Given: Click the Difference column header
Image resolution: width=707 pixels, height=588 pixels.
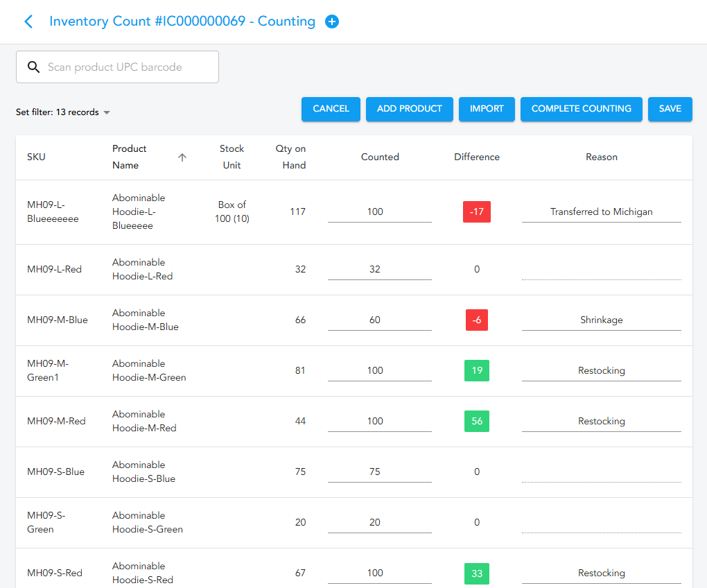Looking at the screenshot, I should 476,157.
